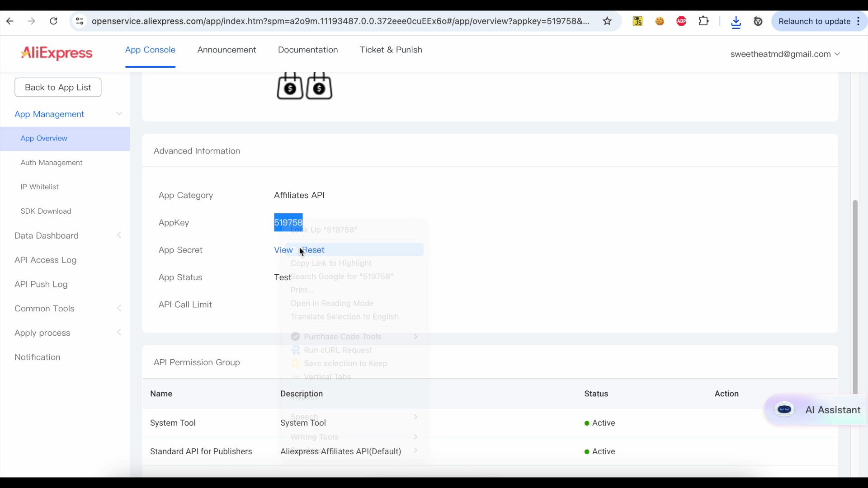Expand the Common Tools chevron

[x=119, y=309]
